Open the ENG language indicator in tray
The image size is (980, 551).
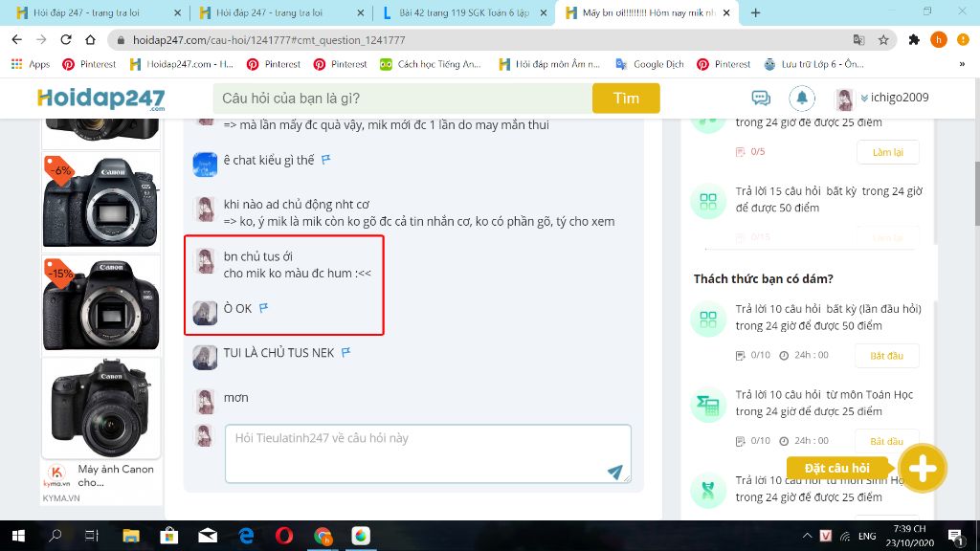(867, 536)
